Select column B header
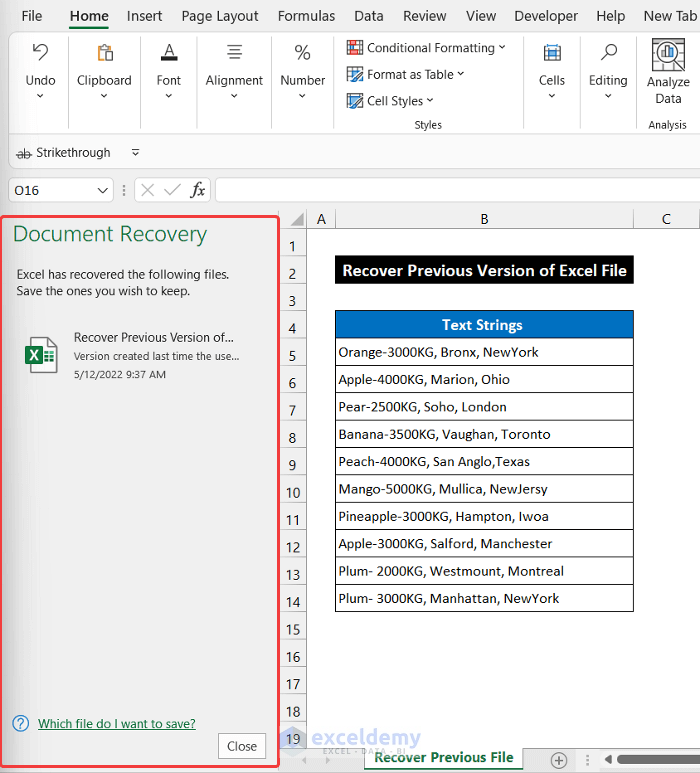700x773 pixels. tap(484, 219)
